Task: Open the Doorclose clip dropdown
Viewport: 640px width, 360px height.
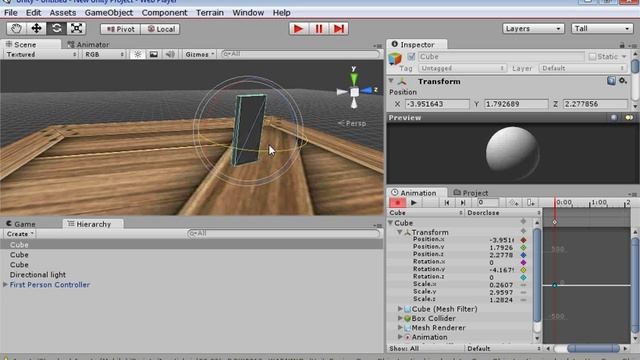Action: click(503, 213)
